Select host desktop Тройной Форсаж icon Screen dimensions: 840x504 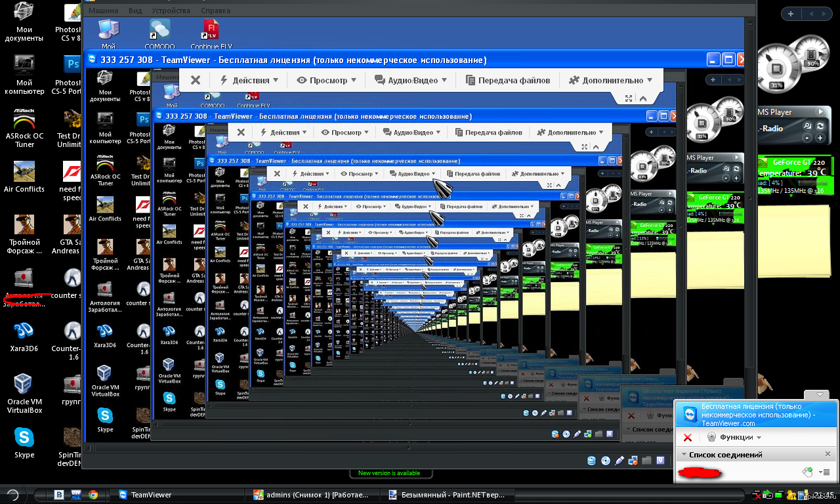pyautogui.click(x=24, y=235)
